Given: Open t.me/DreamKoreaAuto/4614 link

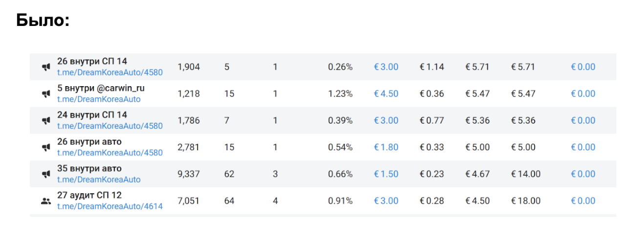Looking at the screenshot, I should pyautogui.click(x=110, y=207).
